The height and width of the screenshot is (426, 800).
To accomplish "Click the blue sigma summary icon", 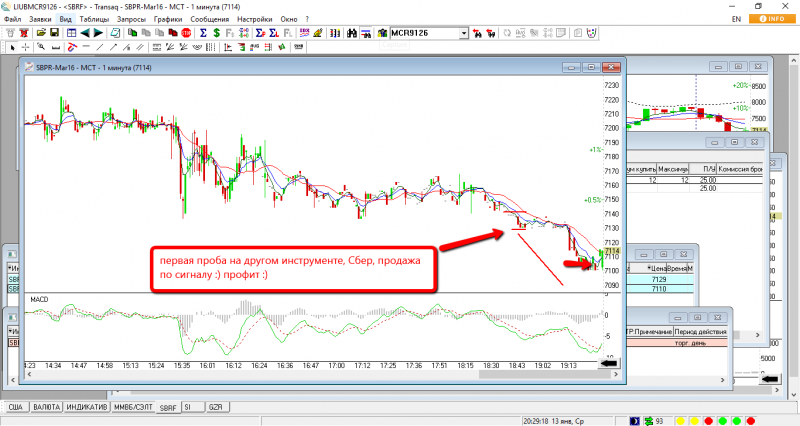I will (203, 33).
